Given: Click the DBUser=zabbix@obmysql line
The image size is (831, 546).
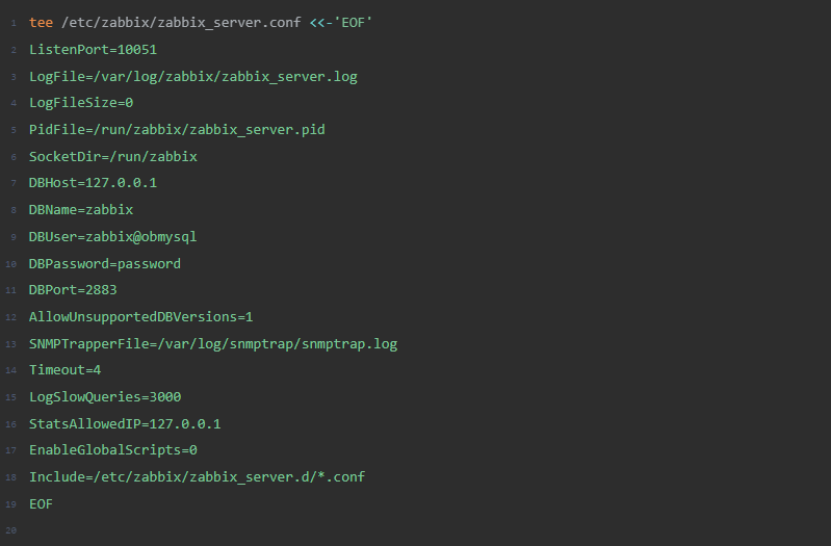Looking at the screenshot, I should 112,237.
